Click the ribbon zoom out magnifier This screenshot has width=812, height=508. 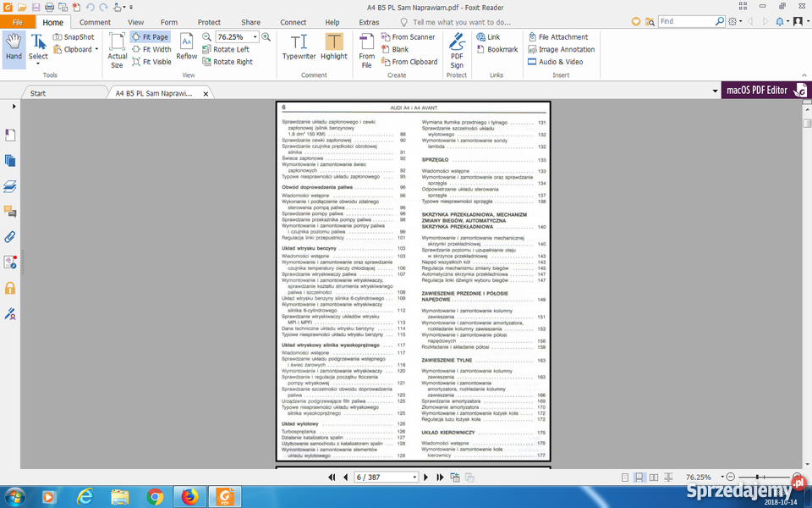pyautogui.click(x=206, y=36)
